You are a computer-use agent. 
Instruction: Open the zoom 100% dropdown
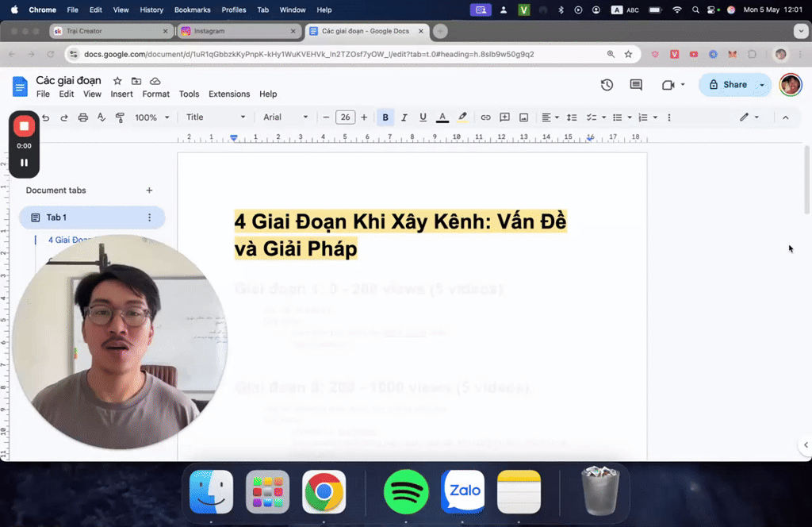pos(151,117)
